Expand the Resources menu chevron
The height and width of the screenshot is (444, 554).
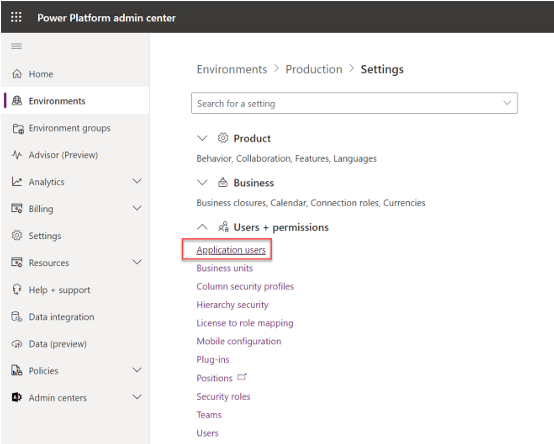[x=137, y=262]
